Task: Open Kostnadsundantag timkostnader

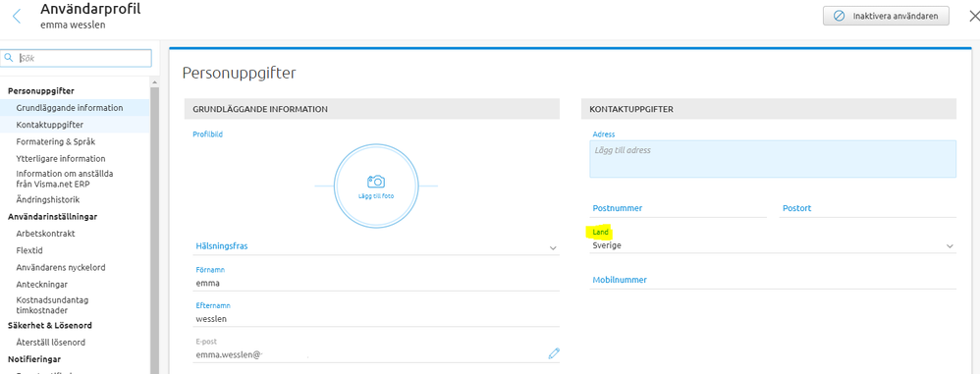Action: click(x=52, y=304)
